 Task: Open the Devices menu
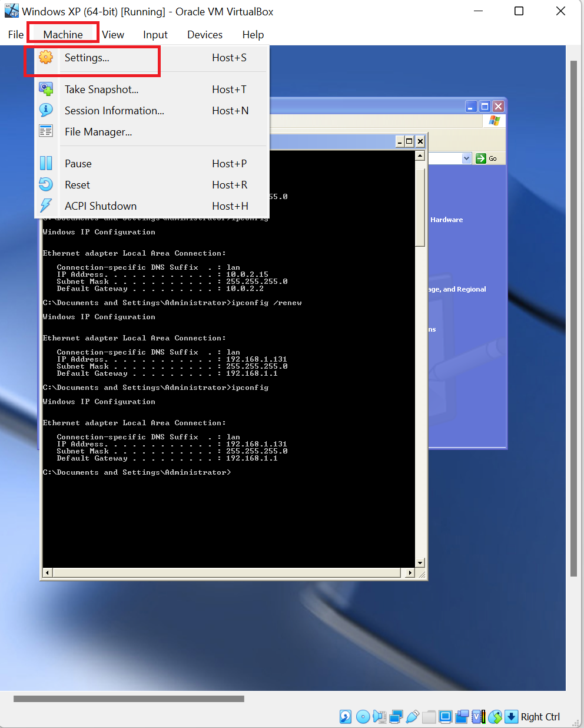pos(205,35)
